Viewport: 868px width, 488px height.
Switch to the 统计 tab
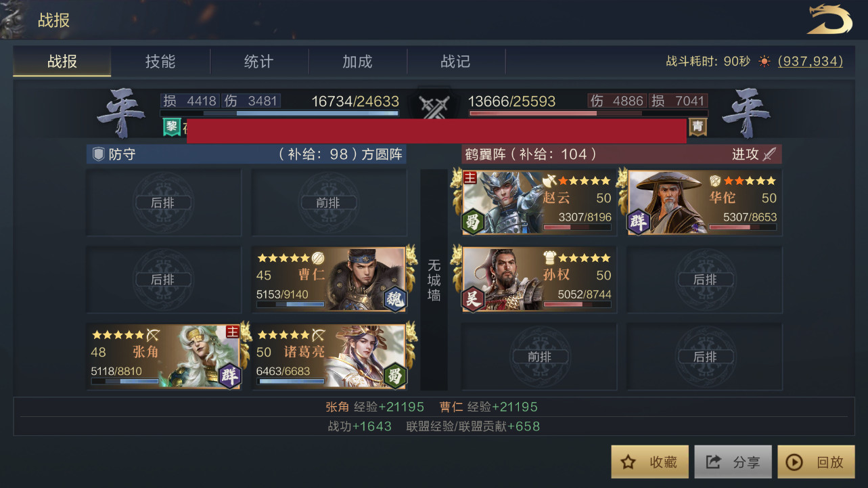tap(258, 62)
